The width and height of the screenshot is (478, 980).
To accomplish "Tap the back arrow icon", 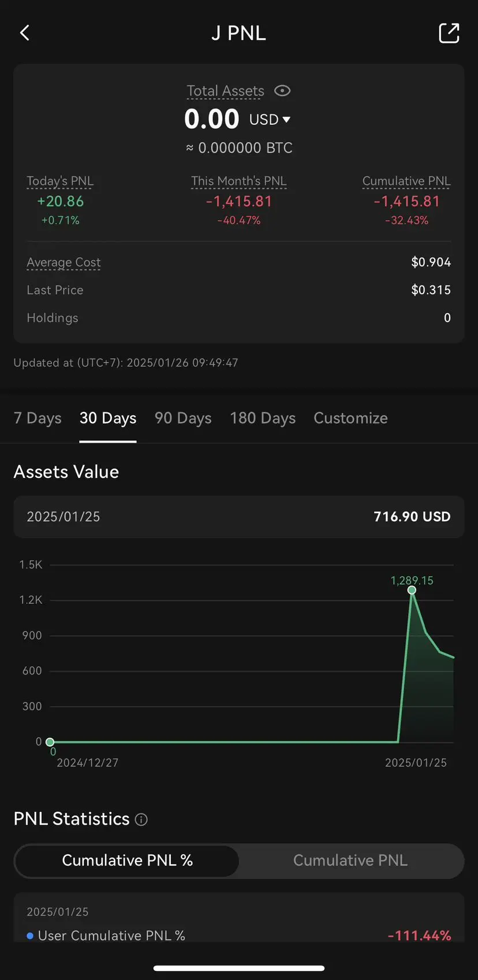I will pyautogui.click(x=24, y=33).
